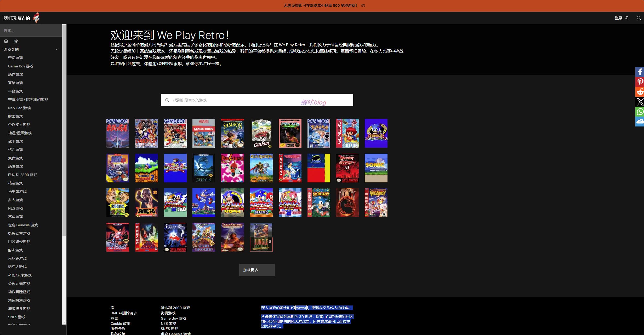The height and width of the screenshot is (335, 644).
Task: Focus the 找到你最喜欢的游戏 search field
Action: point(257,100)
